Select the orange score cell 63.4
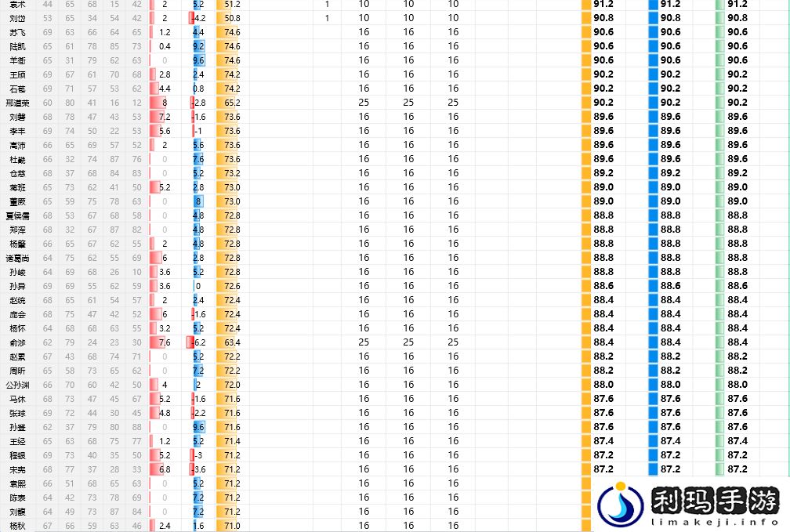 231,342
